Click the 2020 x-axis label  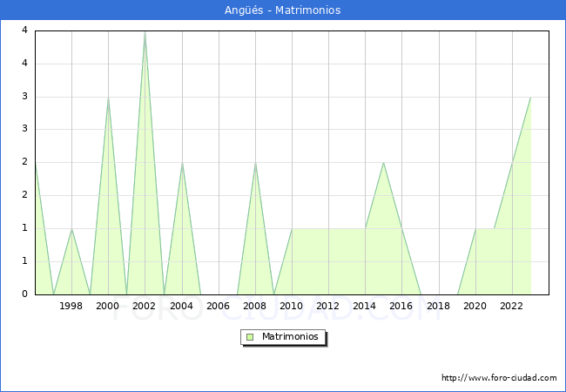click(x=475, y=306)
